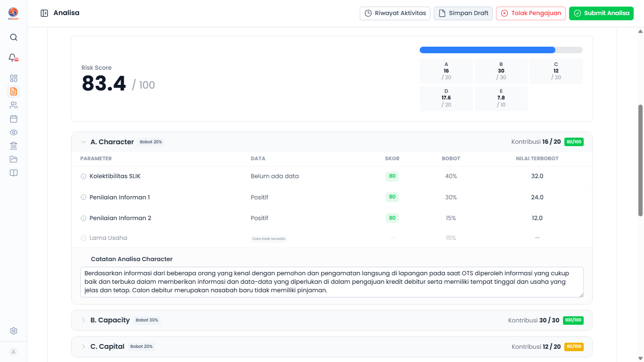This screenshot has height=362, width=644.
Task: Collapse the A. Character section
Action: click(x=83, y=142)
